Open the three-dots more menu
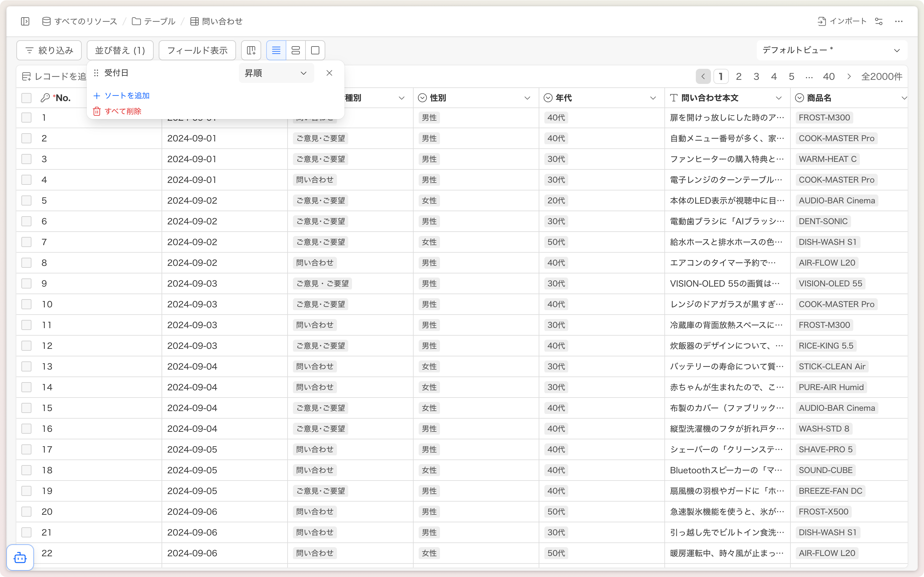Image resolution: width=924 pixels, height=577 pixels. [899, 21]
